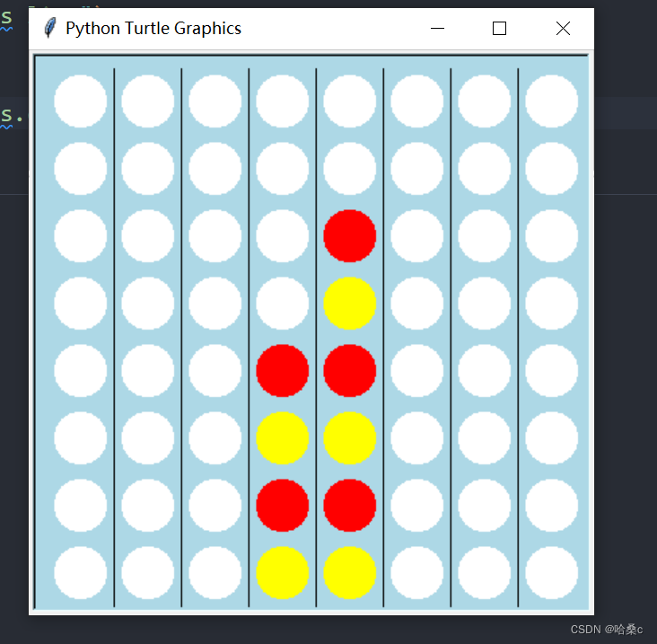
Task: Click the bottom yellow disc in fourth column
Action: pyautogui.click(x=283, y=573)
